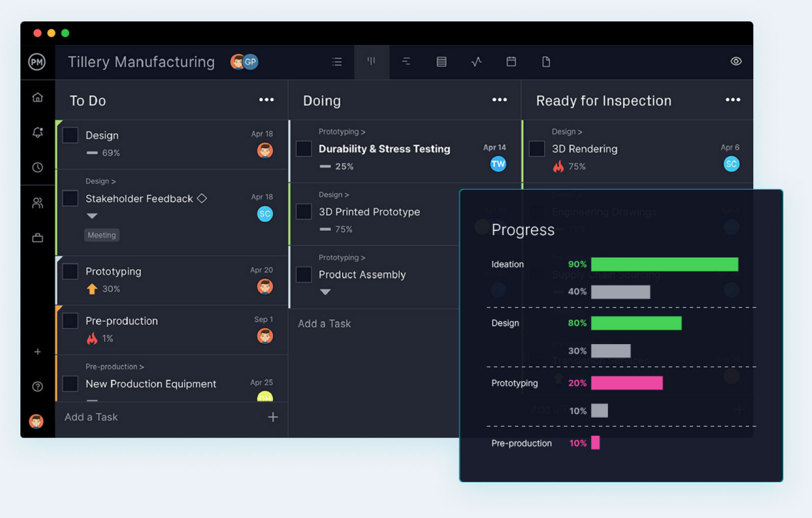This screenshot has width=812, height=518.
Task: Click Sep 1 due date on Pre-production
Action: pos(264,319)
